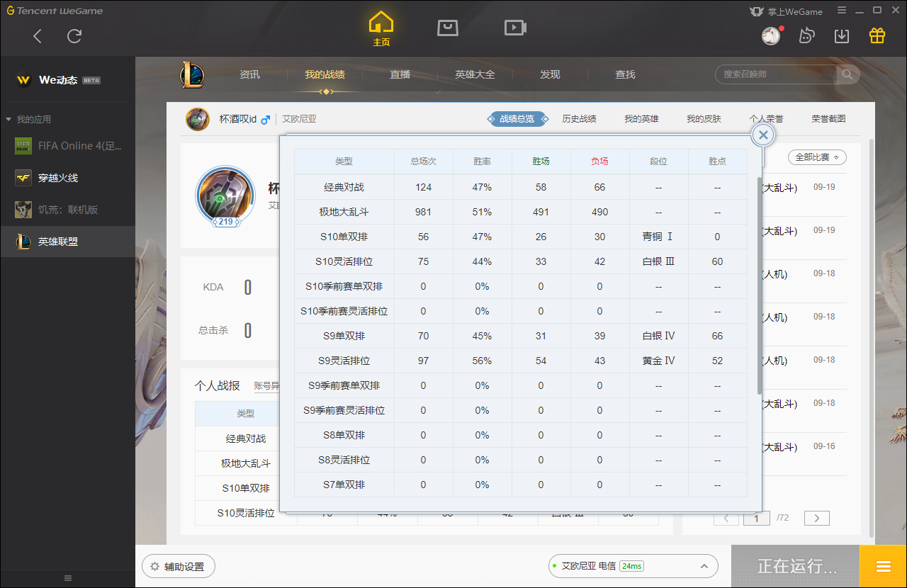Click the 辅助设置 button

(x=178, y=567)
